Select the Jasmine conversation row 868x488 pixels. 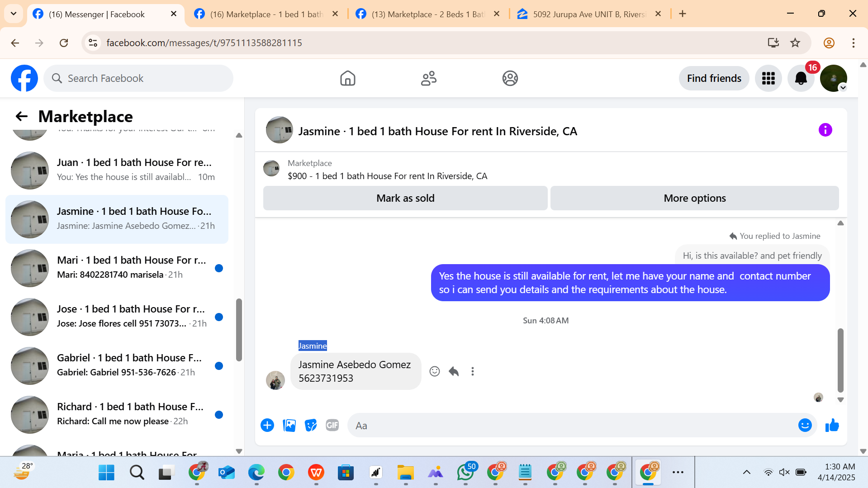(x=117, y=219)
